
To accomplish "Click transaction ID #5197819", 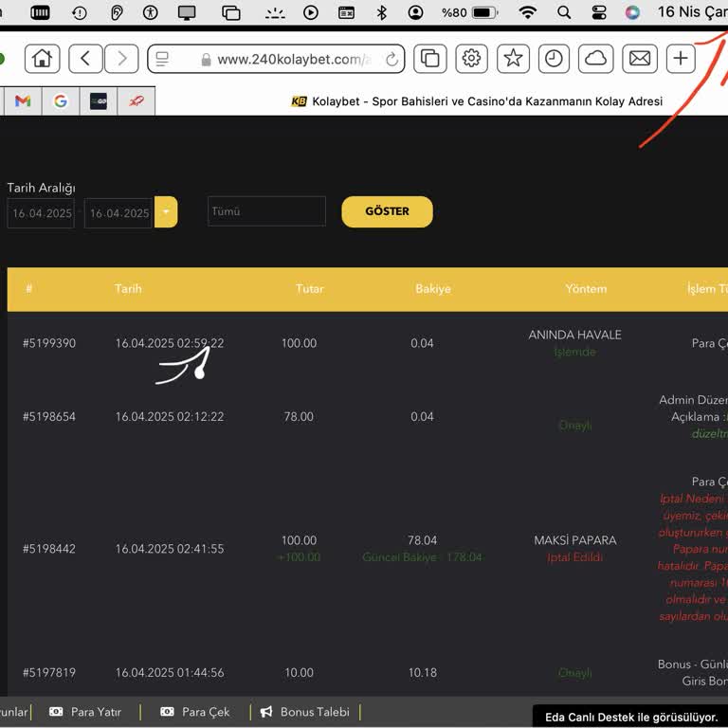I will point(49,672).
